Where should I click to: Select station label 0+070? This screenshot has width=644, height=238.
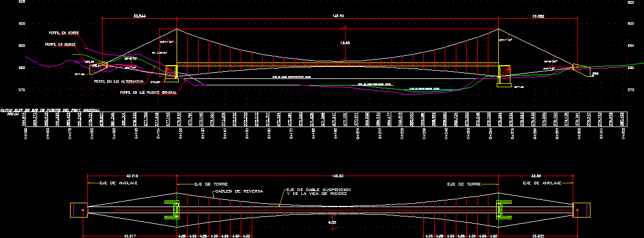[x=70, y=134]
